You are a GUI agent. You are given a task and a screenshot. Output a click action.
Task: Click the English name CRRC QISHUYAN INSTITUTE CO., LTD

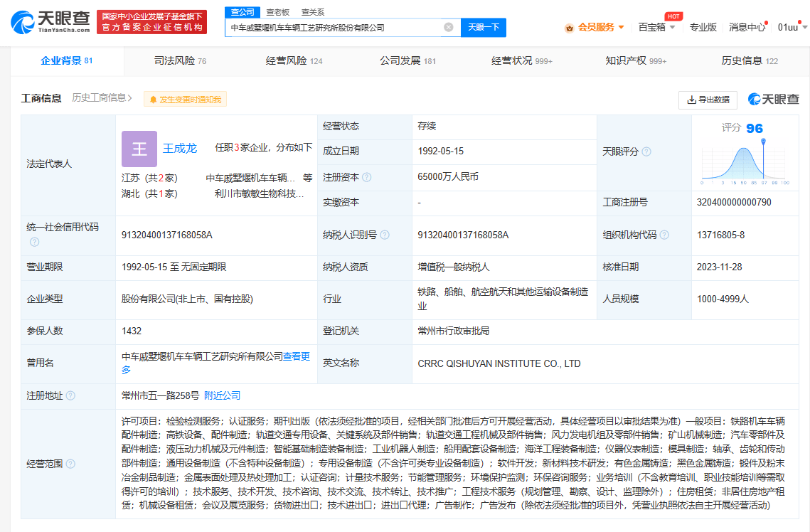(499, 363)
